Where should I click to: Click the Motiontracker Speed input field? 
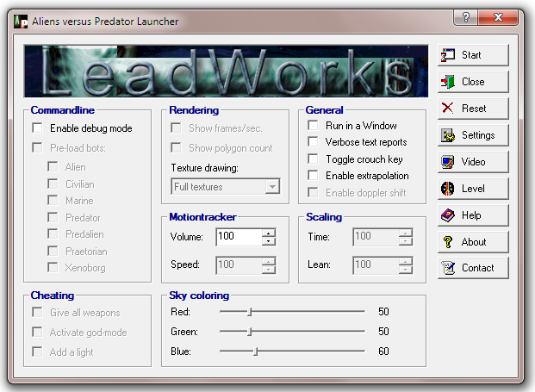[239, 265]
